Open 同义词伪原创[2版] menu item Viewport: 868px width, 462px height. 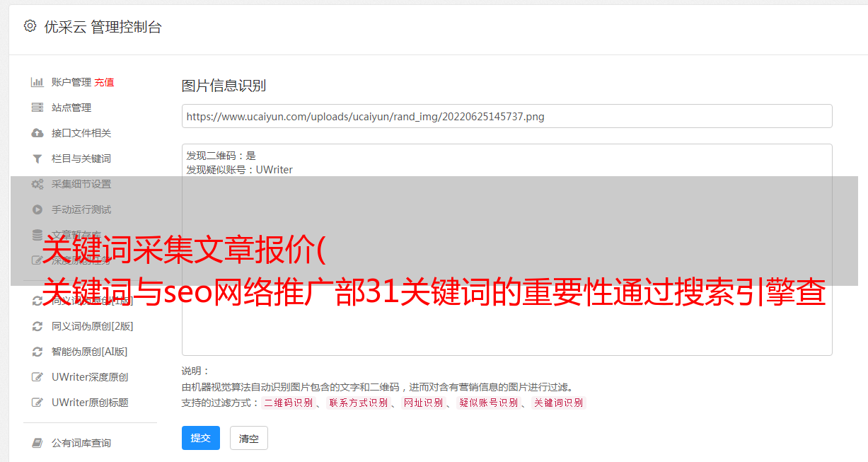[x=93, y=326]
